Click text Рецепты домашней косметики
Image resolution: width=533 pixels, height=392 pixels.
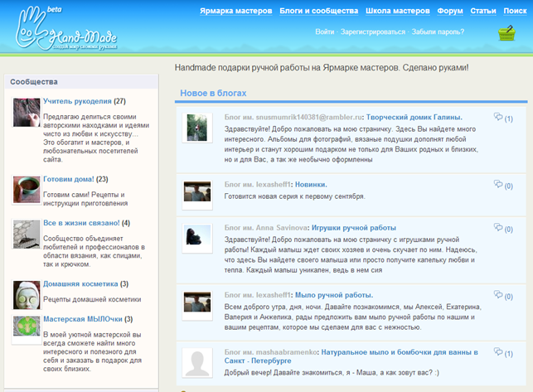coord(92,299)
